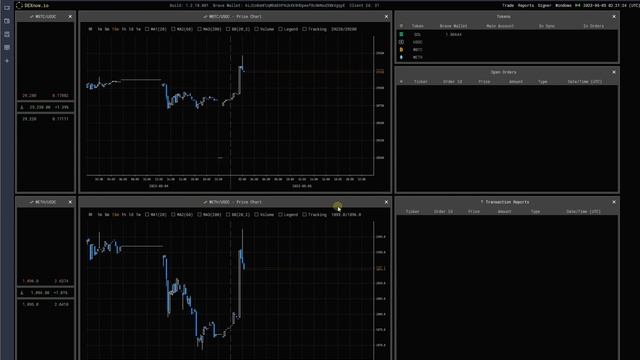Click the orange price marker on WBTC chart axis
The height and width of the screenshot is (360, 640).
[x=380, y=71]
